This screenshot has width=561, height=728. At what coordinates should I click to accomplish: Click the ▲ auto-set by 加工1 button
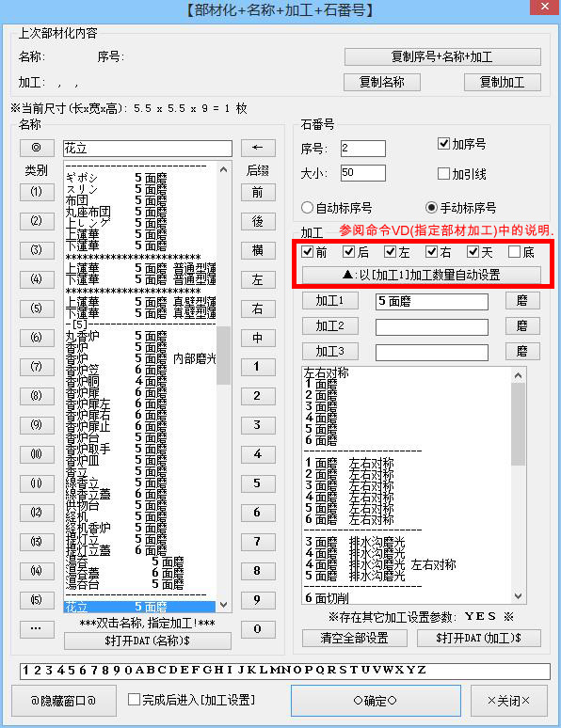click(421, 275)
